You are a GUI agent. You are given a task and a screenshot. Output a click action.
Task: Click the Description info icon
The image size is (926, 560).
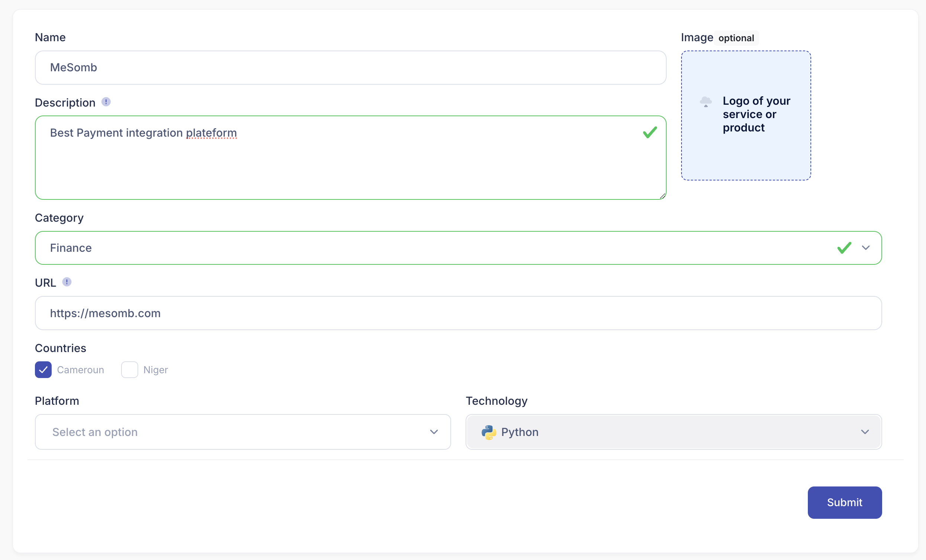[x=106, y=102]
